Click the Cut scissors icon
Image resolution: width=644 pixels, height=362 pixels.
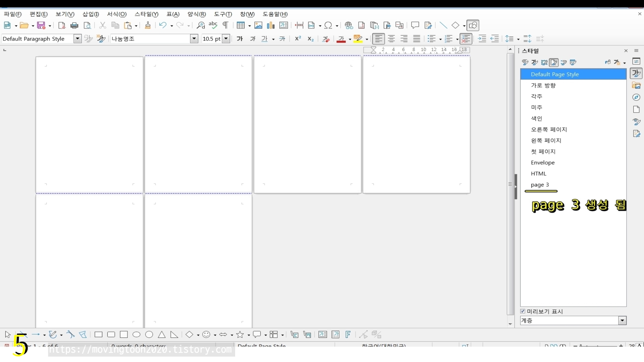pos(103,25)
